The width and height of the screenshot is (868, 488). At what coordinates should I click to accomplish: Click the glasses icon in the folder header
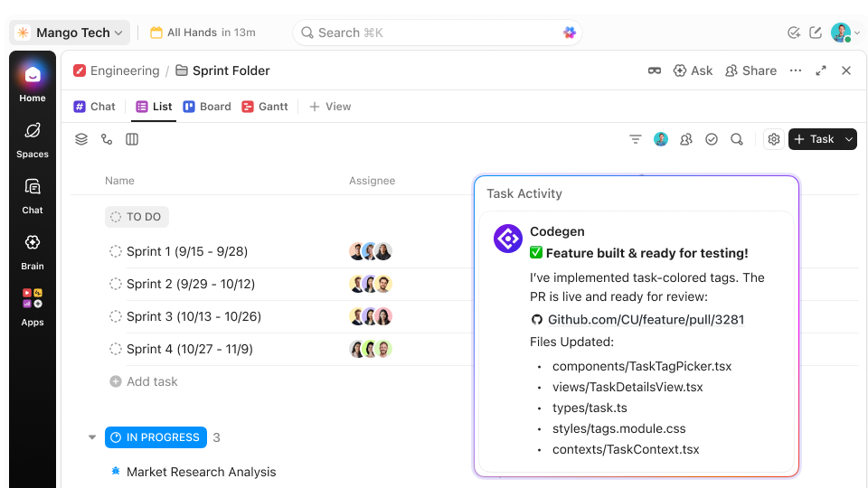[655, 70]
